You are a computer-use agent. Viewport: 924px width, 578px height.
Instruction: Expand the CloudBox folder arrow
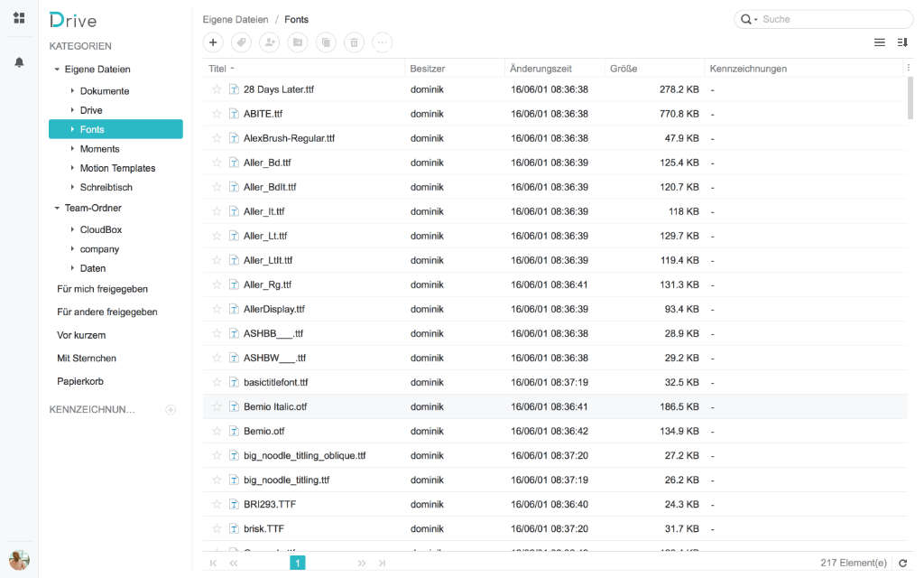[x=72, y=229]
